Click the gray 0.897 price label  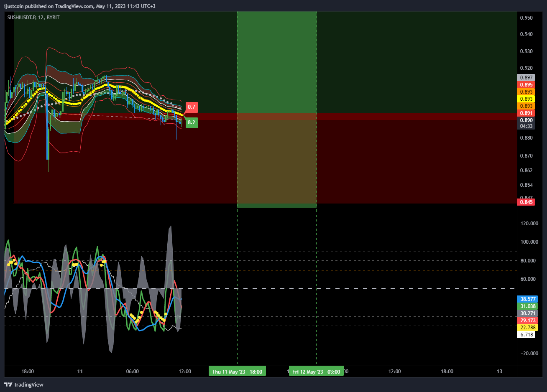pos(526,78)
